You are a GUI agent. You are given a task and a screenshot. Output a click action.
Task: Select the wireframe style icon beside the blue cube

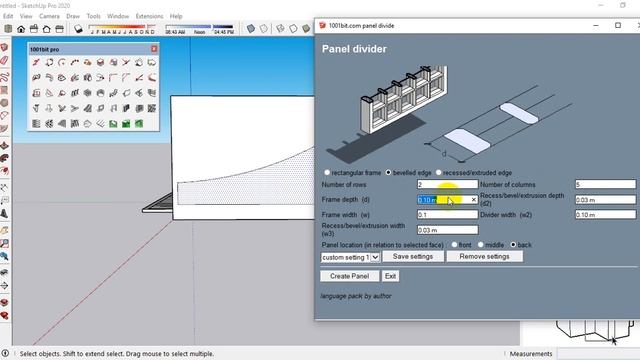click(264, 29)
